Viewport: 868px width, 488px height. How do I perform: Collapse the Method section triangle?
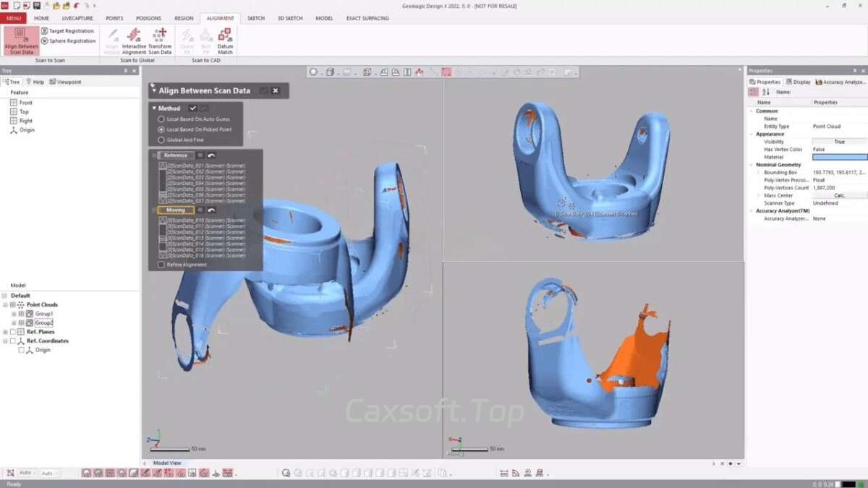pyautogui.click(x=154, y=108)
